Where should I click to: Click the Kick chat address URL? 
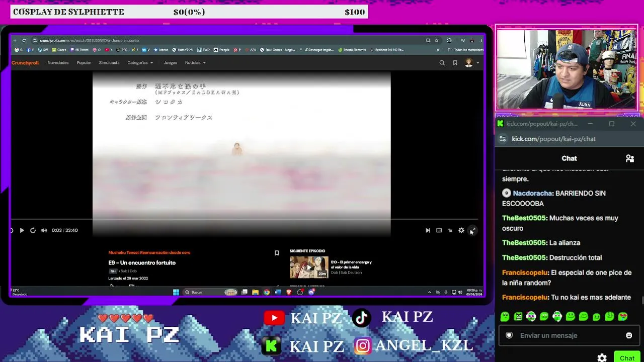(553, 139)
